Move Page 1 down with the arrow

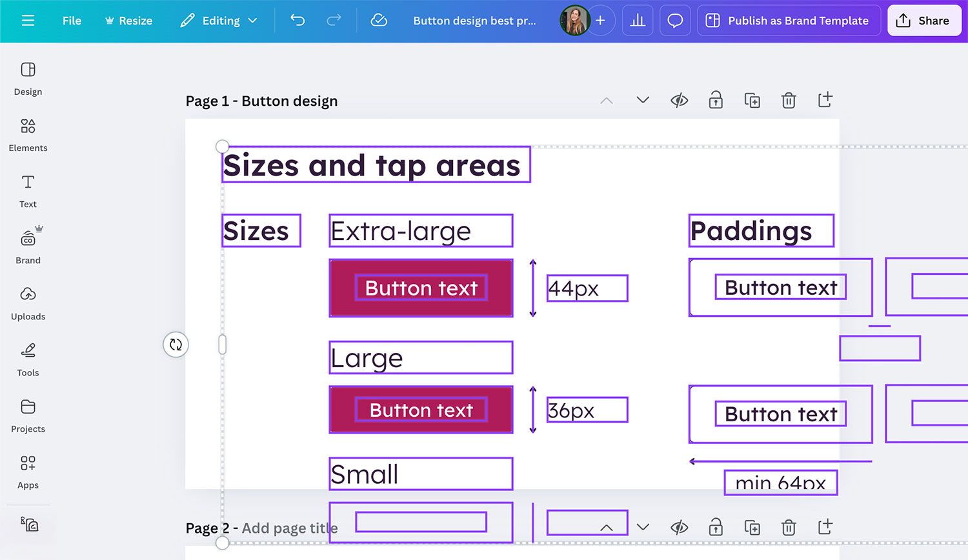click(x=642, y=101)
